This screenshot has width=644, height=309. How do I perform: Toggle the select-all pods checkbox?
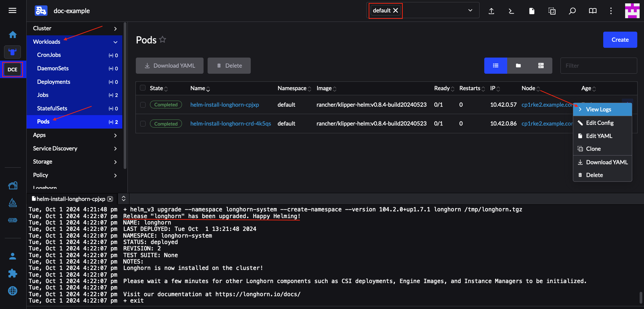[x=143, y=88]
